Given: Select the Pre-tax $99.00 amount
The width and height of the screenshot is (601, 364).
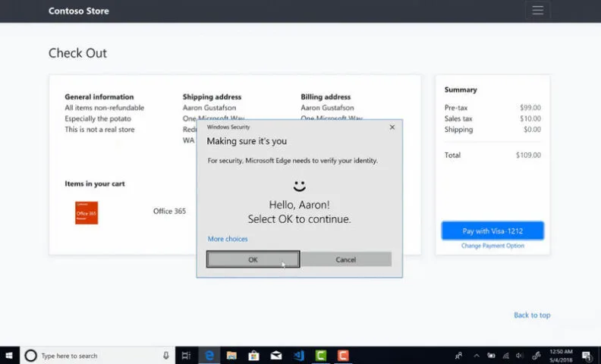Looking at the screenshot, I should pyautogui.click(x=530, y=108).
